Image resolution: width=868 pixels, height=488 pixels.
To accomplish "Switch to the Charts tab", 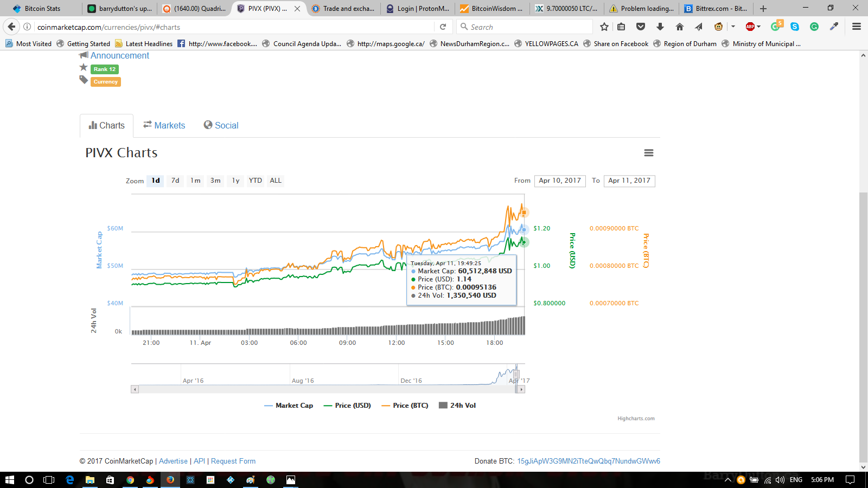I will (x=106, y=125).
